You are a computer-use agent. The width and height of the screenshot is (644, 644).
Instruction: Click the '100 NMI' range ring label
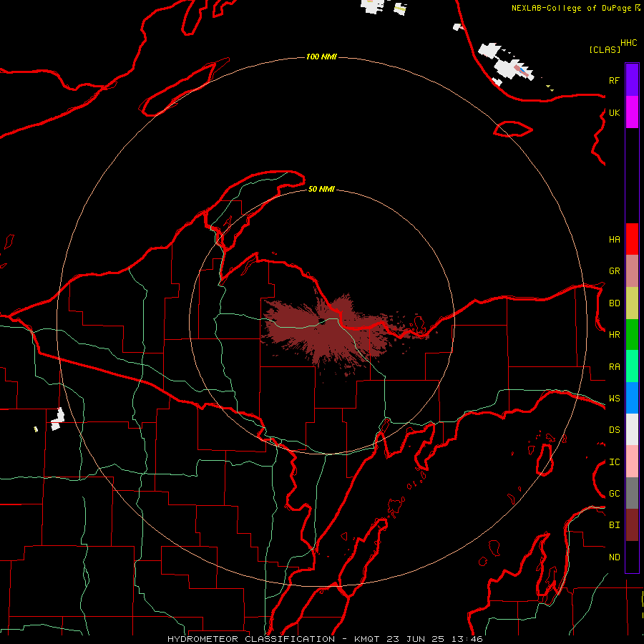[321, 57]
